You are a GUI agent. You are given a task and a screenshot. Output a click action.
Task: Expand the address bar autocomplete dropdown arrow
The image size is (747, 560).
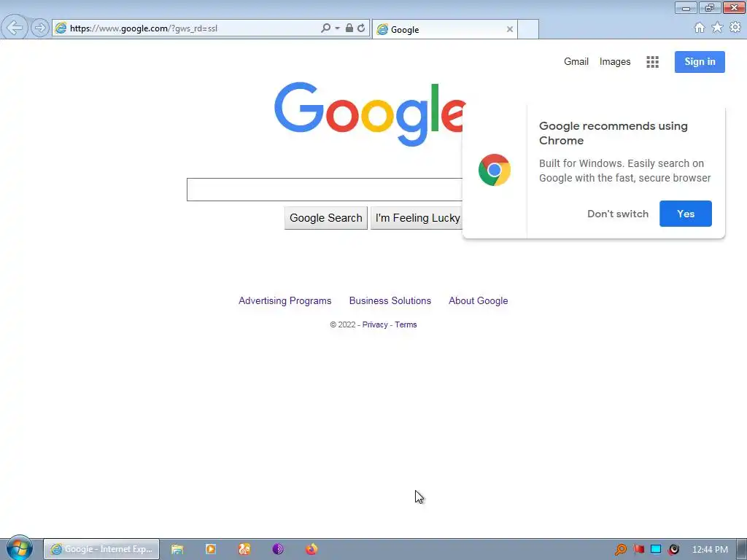(x=337, y=28)
